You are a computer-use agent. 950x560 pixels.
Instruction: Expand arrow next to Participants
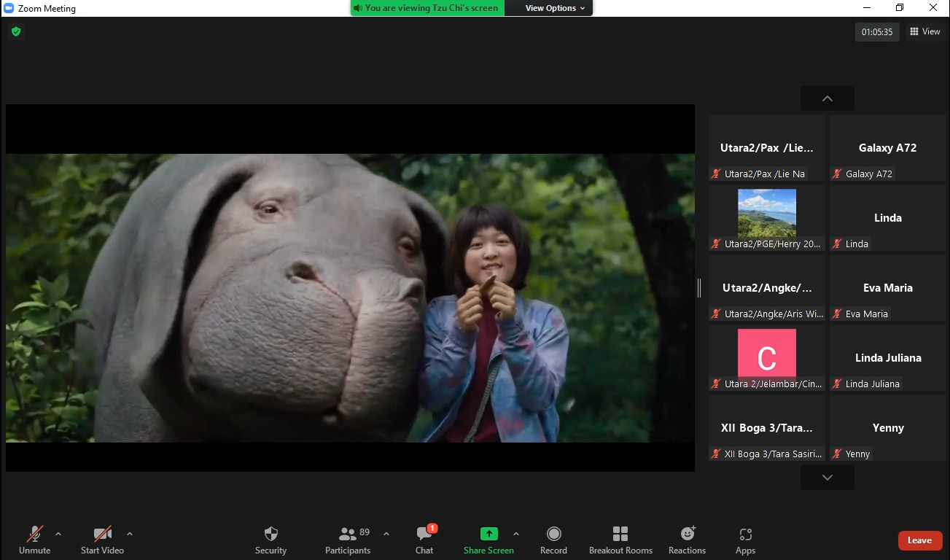click(386, 534)
